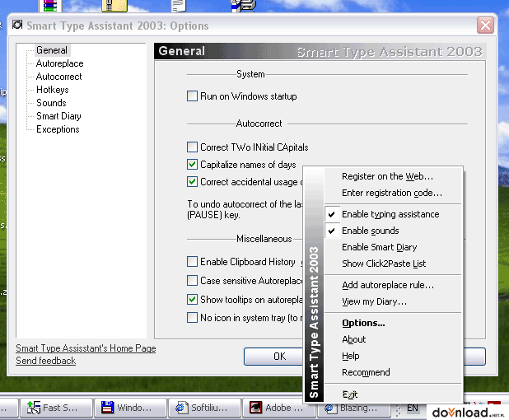This screenshot has height=420, width=509.
Task: Open Smart Type Assistant's Home Page link
Action: coord(86,348)
